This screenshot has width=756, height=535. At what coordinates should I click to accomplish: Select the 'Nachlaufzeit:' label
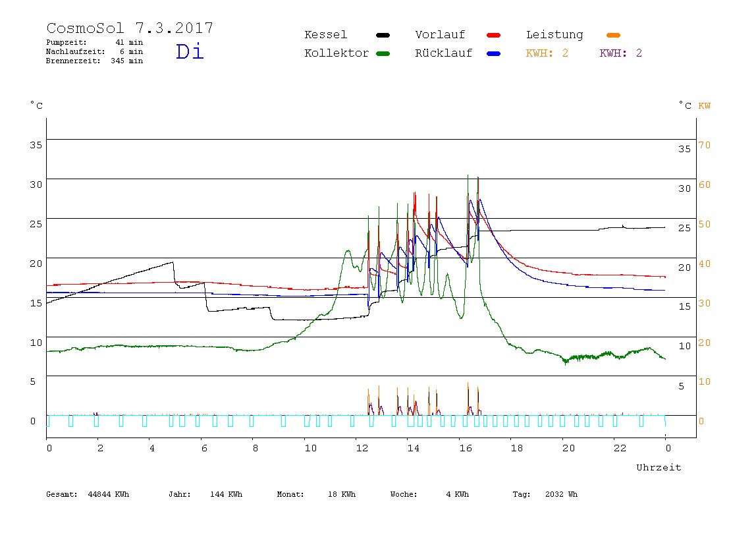point(76,51)
